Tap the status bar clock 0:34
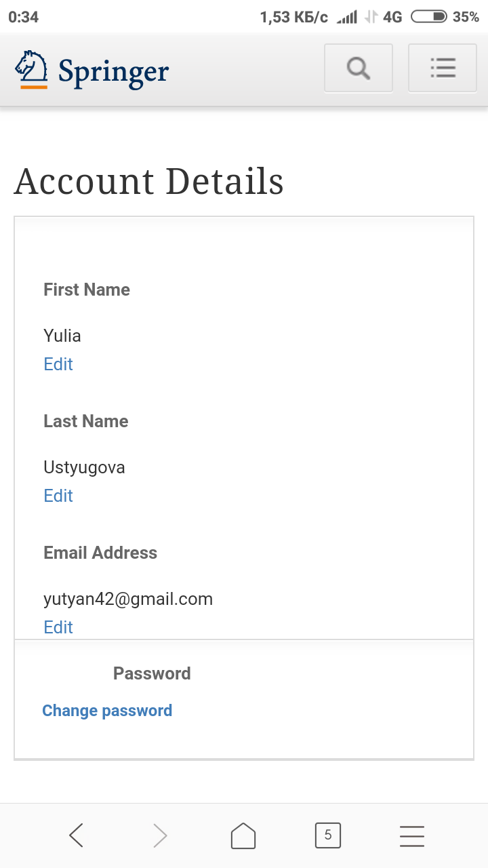Image resolution: width=488 pixels, height=868 pixels. [x=24, y=17]
